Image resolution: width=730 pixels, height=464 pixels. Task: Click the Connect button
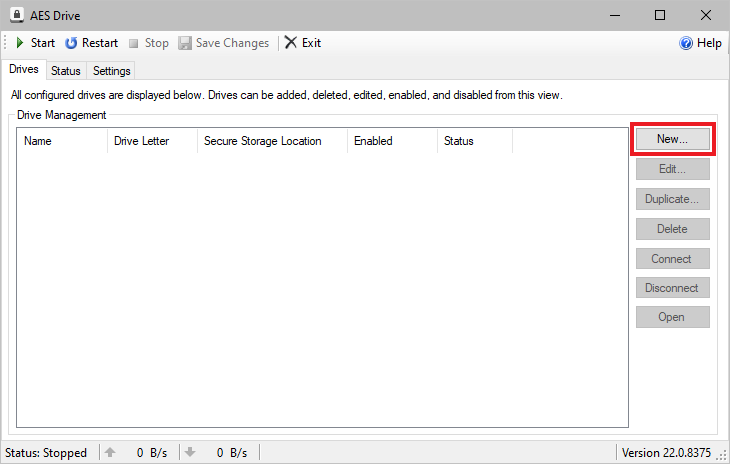click(673, 259)
